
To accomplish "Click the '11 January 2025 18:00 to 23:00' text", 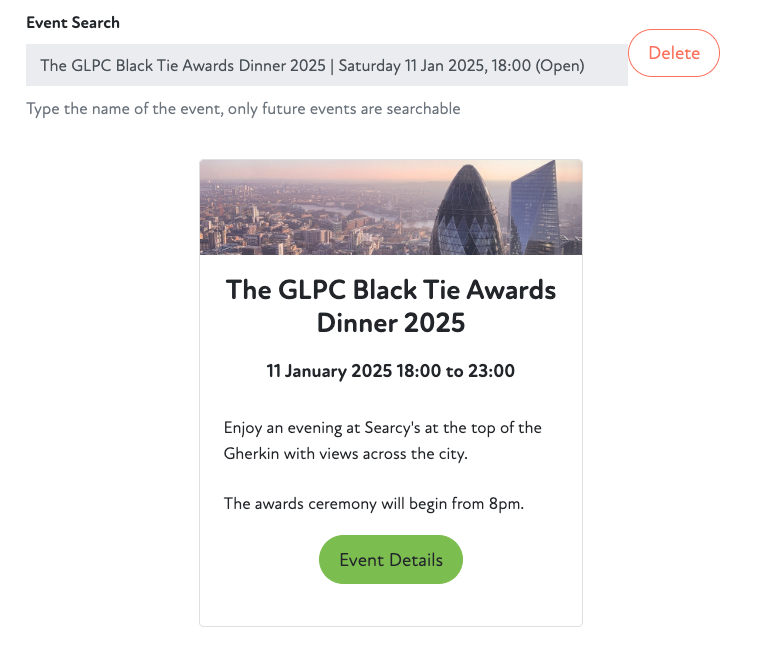I will pyautogui.click(x=390, y=371).
